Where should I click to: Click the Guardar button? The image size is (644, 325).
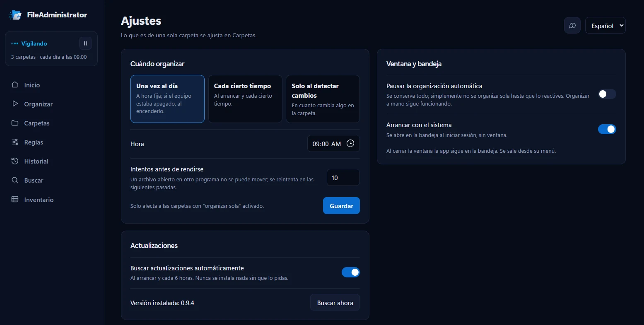[x=341, y=206]
